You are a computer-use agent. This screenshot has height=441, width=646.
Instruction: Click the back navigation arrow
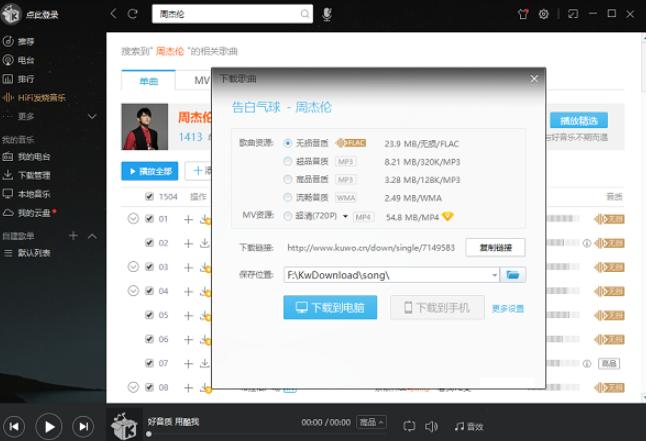[x=113, y=14]
